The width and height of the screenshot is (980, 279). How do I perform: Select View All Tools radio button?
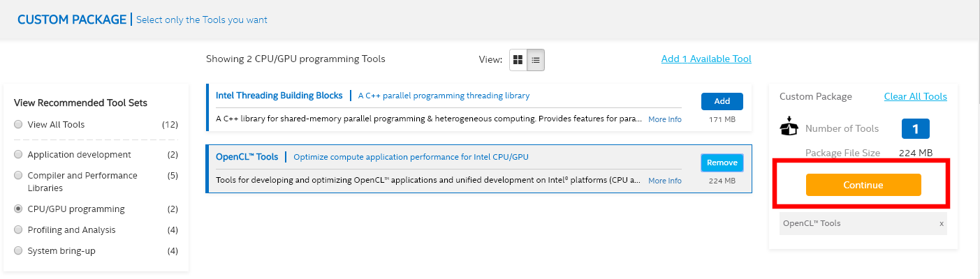pyautogui.click(x=18, y=125)
